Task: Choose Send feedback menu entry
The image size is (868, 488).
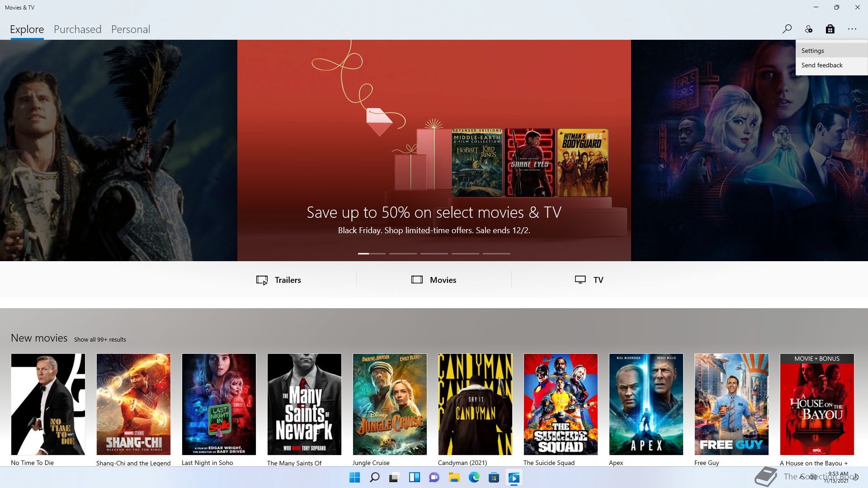Action: 832,65
